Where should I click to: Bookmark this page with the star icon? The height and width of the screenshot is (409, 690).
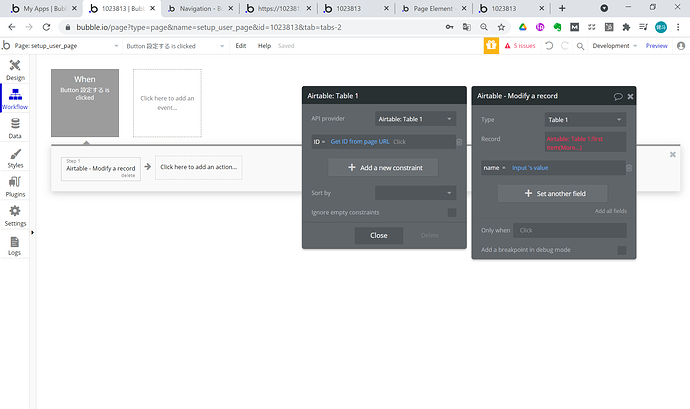tap(501, 27)
